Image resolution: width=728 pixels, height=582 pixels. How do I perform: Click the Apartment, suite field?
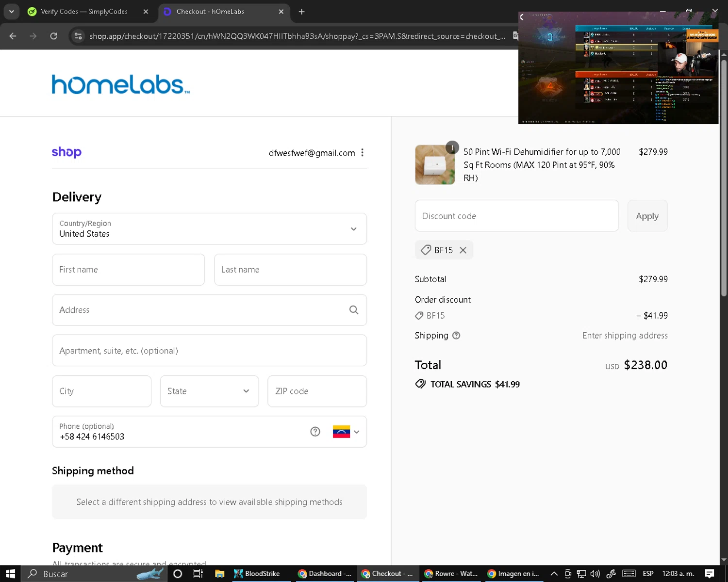[x=209, y=351]
